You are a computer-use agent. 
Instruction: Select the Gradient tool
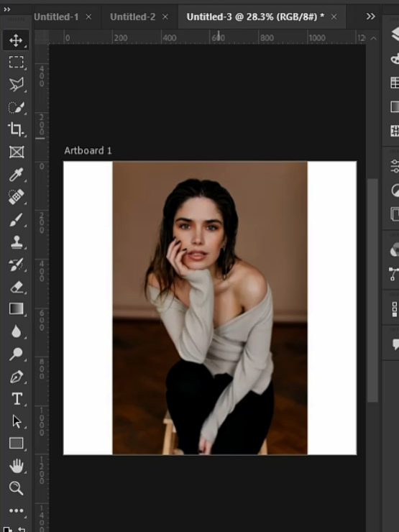point(16,309)
